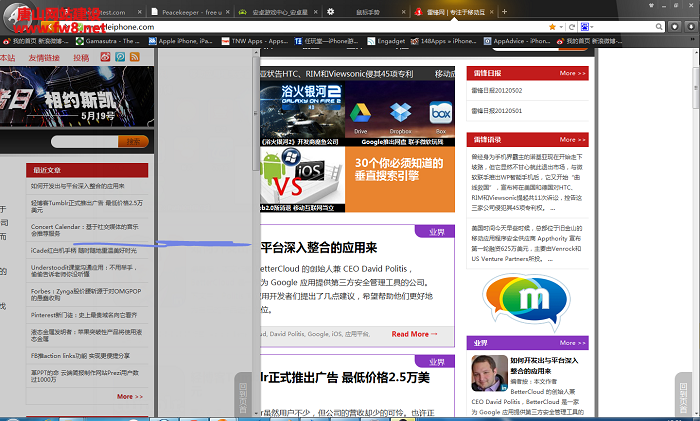The width and height of the screenshot is (700, 421).
Task: Click 如何开发出与平台深入 title in 业界 sidebar
Action: [x=544, y=365]
